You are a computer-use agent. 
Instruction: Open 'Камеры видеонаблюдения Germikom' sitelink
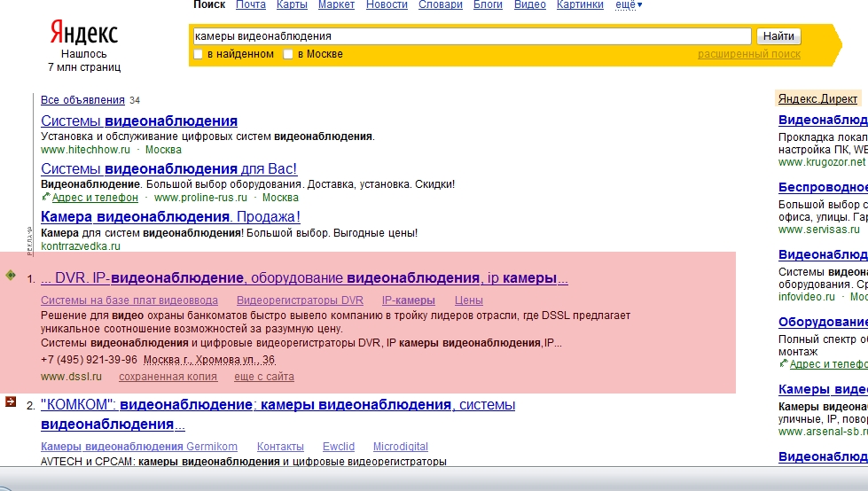139,447
